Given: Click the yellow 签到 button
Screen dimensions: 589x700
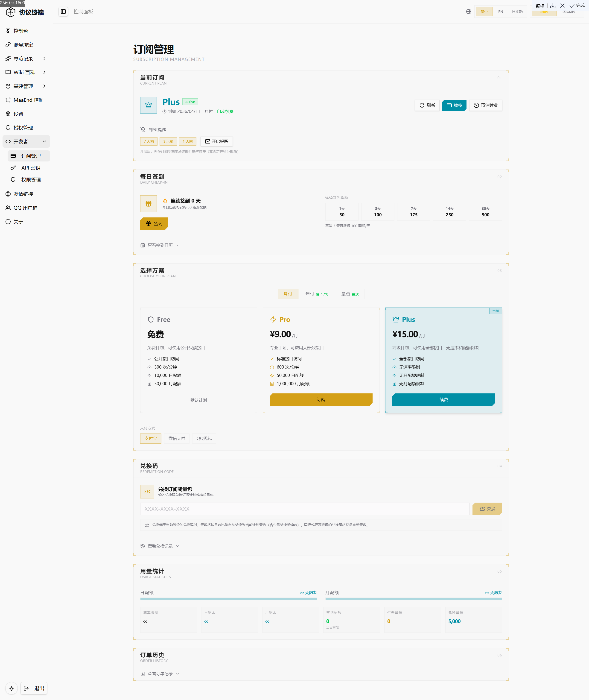Looking at the screenshot, I should 154,223.
